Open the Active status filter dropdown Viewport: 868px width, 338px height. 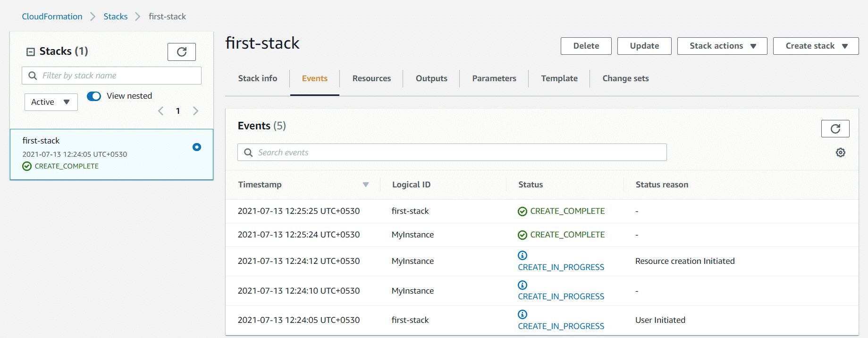click(x=51, y=102)
